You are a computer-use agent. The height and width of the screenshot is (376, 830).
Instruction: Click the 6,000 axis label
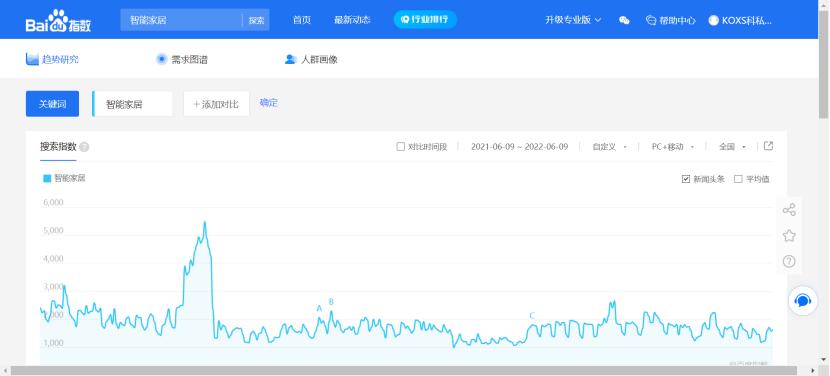[x=52, y=202]
